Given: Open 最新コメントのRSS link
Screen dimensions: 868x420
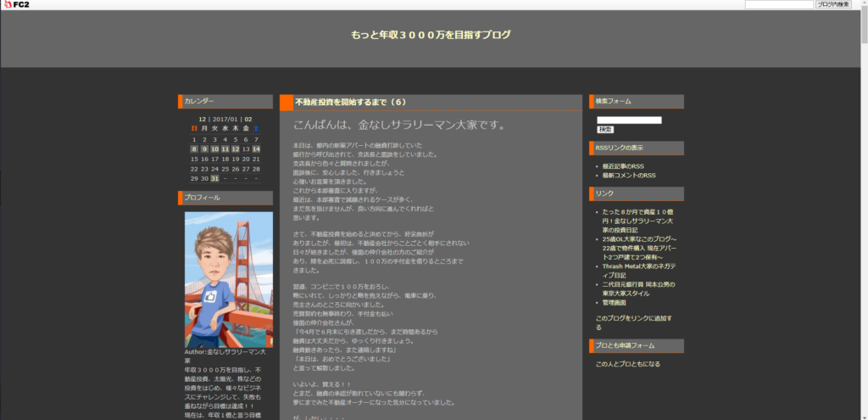Looking at the screenshot, I should (x=629, y=175).
